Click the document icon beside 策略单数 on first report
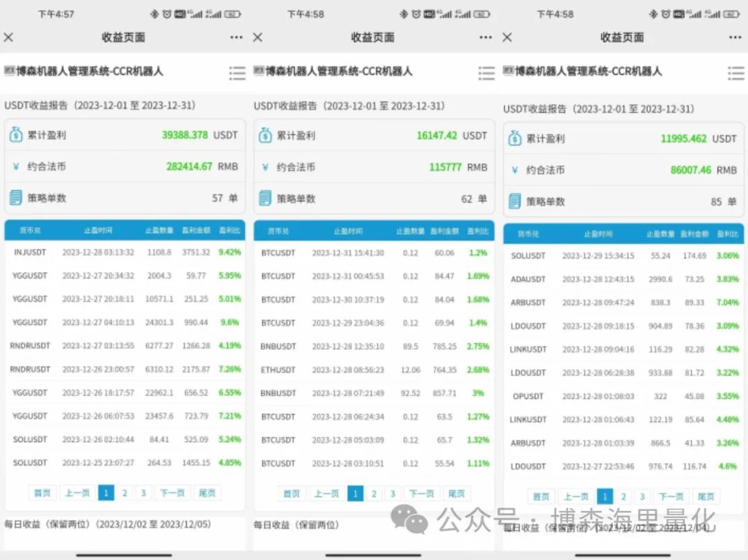Viewport: 748px width, 560px height. (x=15, y=198)
